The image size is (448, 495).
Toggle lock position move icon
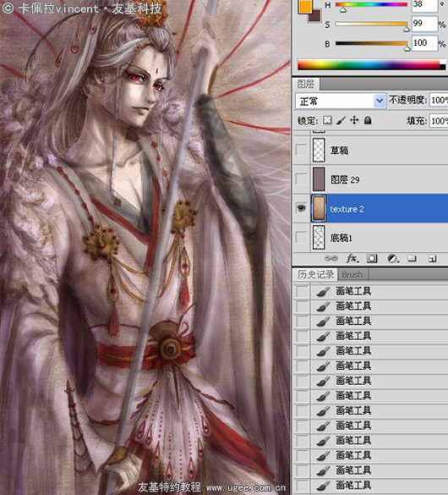(354, 120)
